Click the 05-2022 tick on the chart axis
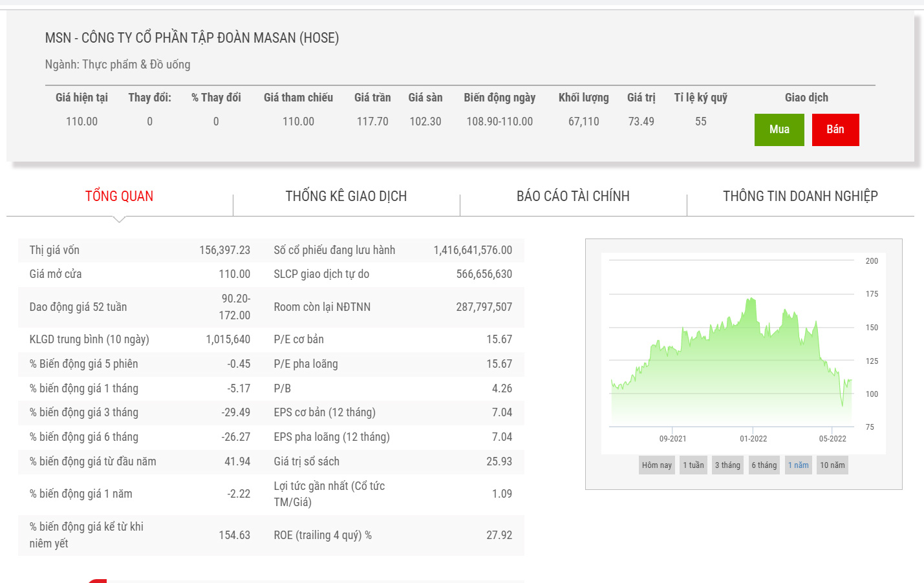This screenshot has height=583, width=924. [x=832, y=439]
